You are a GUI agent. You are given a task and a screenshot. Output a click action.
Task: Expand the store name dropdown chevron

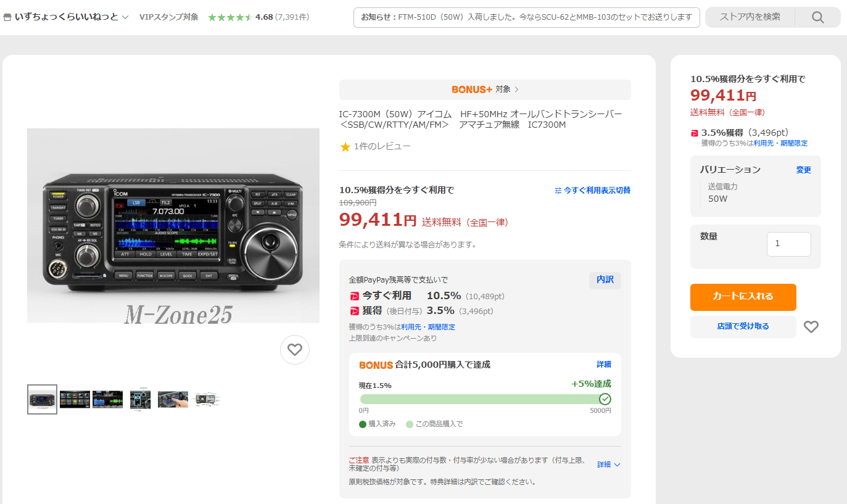point(125,17)
